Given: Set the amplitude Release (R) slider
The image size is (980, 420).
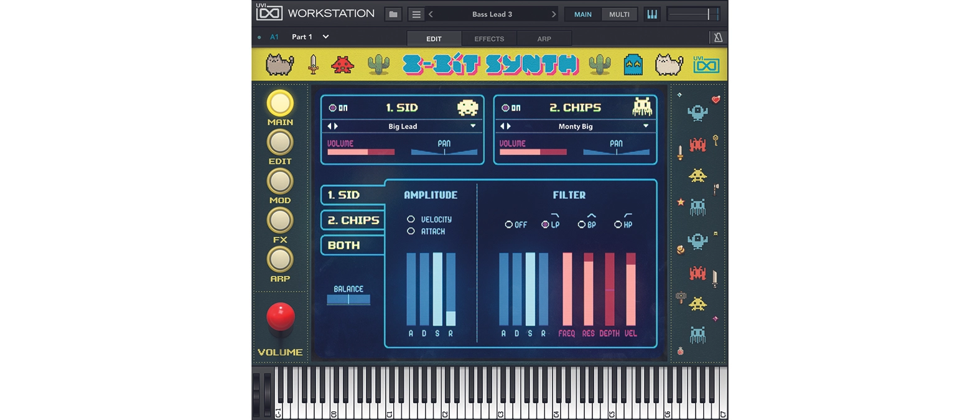Looking at the screenshot, I should (x=451, y=289).
